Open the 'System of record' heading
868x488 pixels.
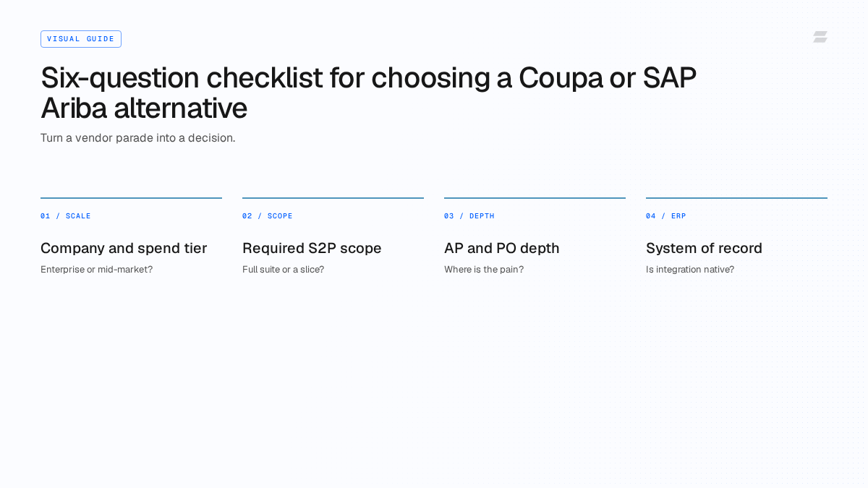tap(704, 248)
